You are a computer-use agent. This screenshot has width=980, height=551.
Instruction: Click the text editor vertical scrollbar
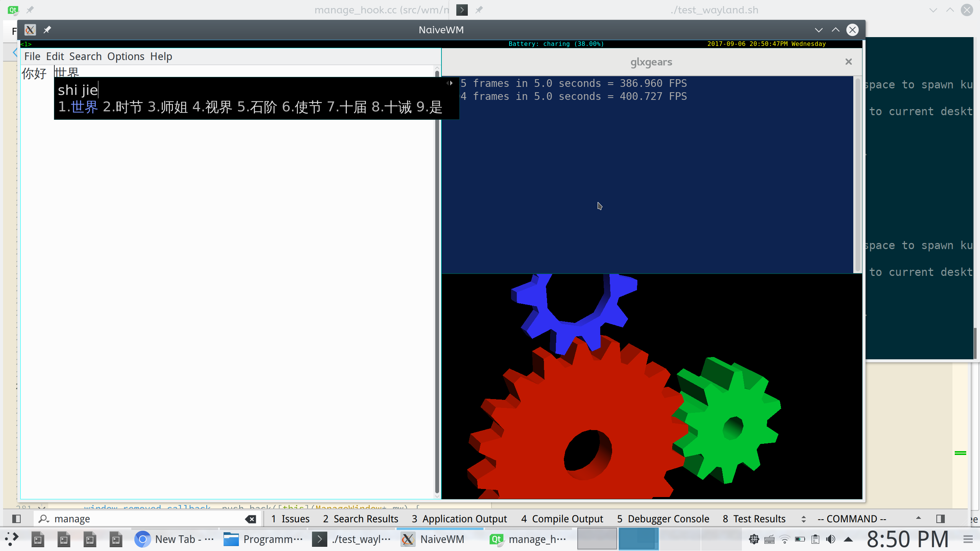coord(437,268)
